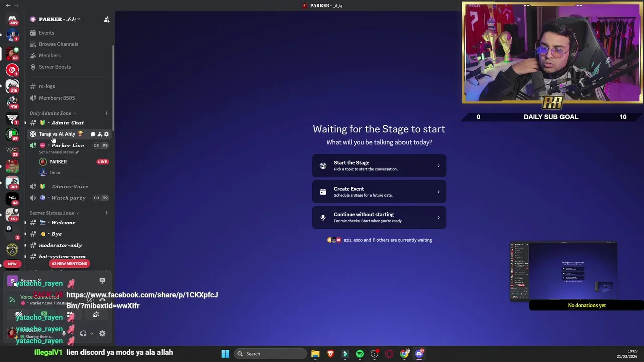Open output device arrow beside headphones
This screenshot has height=362, width=644.
91,334
